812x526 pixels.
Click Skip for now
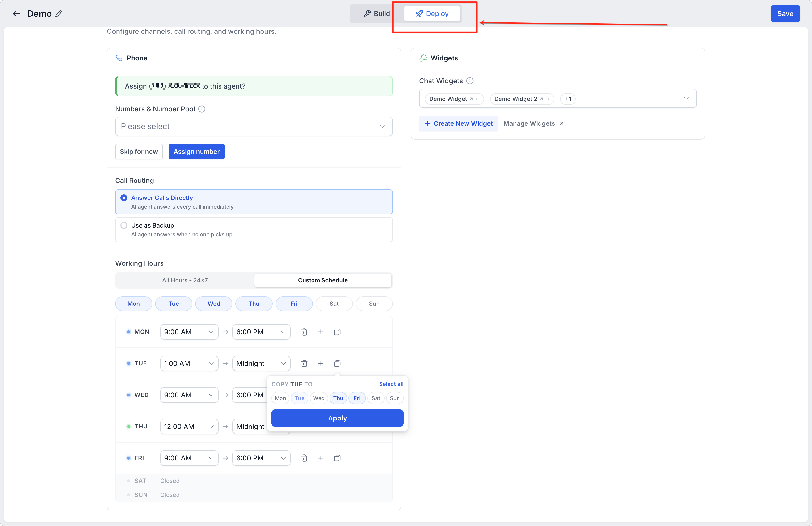pos(139,152)
